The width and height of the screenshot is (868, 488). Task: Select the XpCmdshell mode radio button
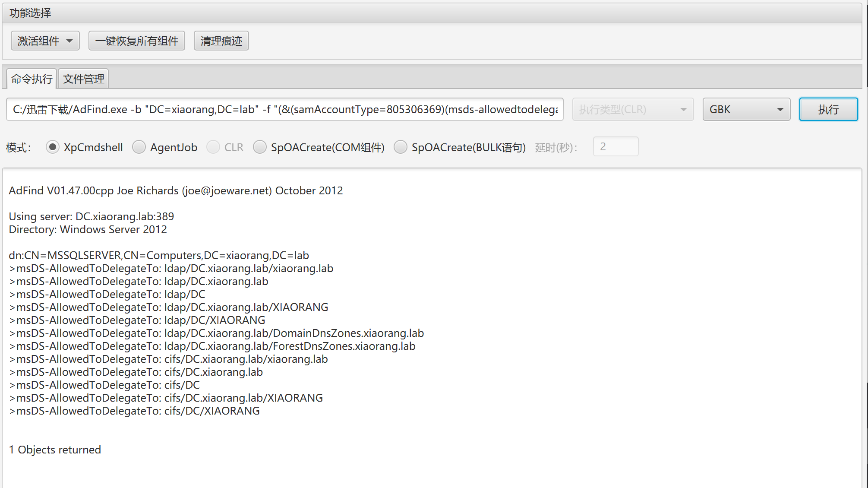pos(53,147)
